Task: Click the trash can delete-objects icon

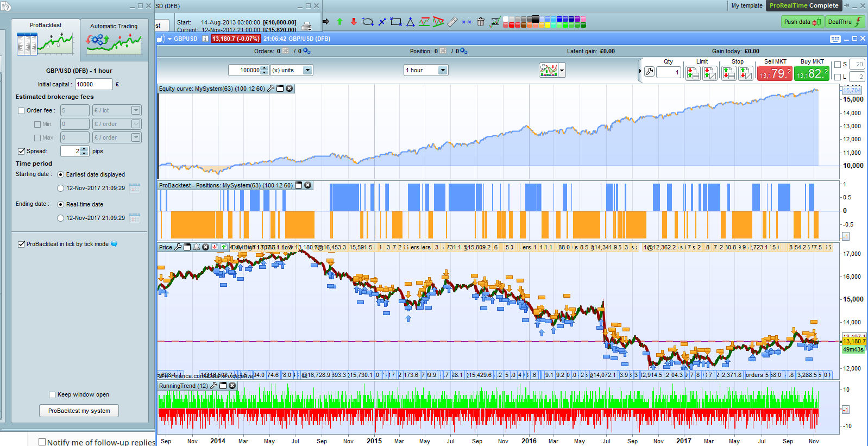Action: coord(481,22)
